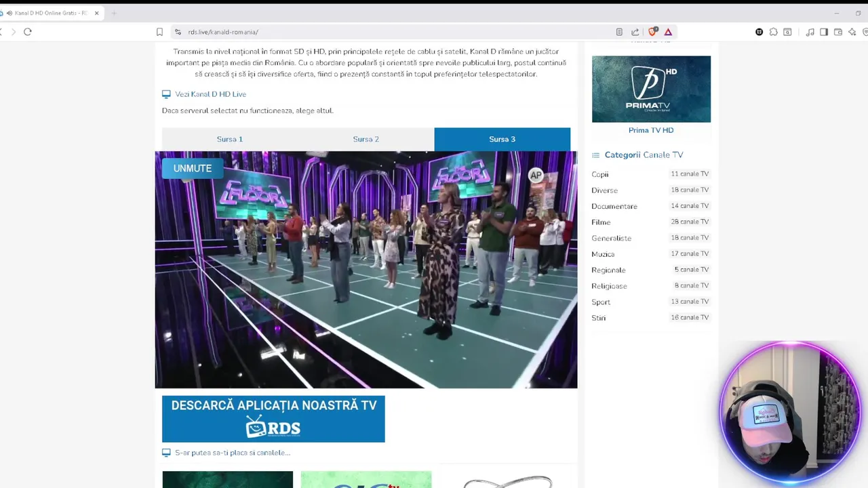Open a new tab with plus button
The height and width of the screenshot is (488, 868).
[x=113, y=13]
